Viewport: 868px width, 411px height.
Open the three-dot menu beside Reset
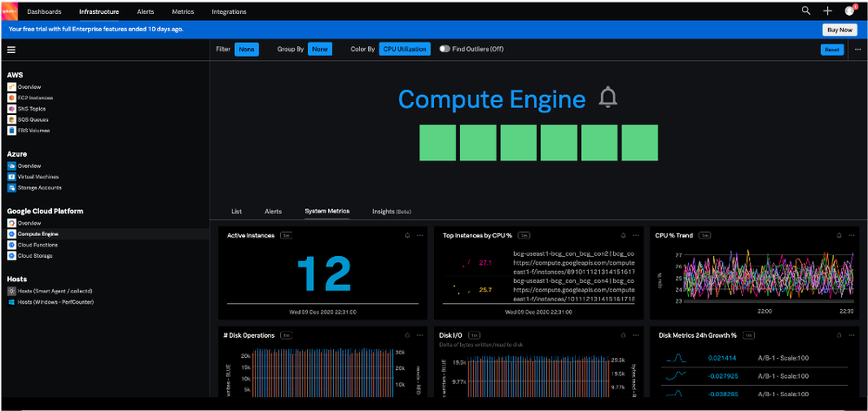[x=858, y=50]
